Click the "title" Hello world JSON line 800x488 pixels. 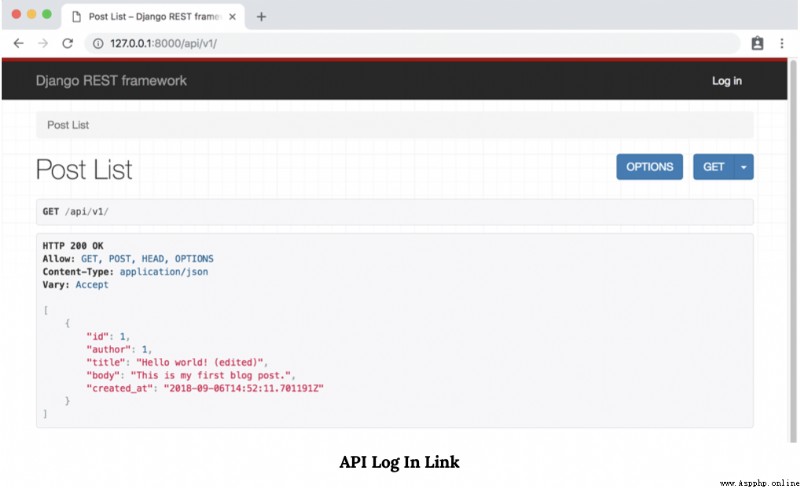[177, 362]
